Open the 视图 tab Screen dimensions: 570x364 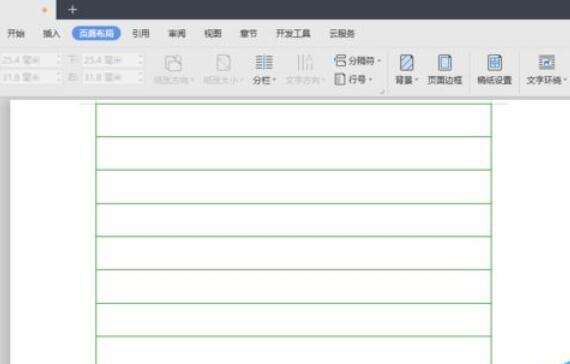tap(213, 33)
